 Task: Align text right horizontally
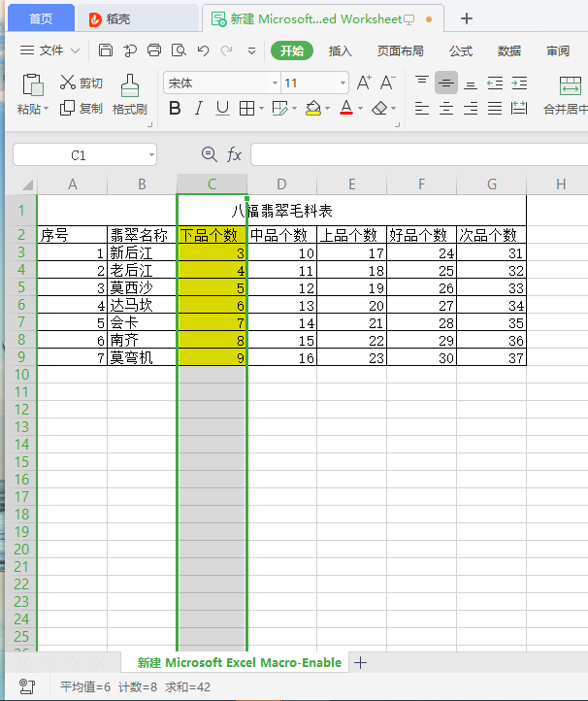(x=470, y=108)
